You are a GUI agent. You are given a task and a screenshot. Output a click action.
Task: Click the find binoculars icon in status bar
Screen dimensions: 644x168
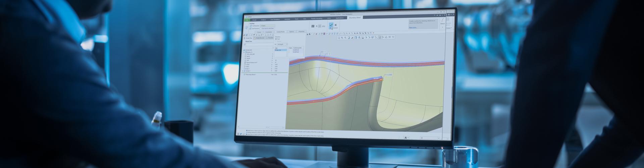tap(406, 138)
